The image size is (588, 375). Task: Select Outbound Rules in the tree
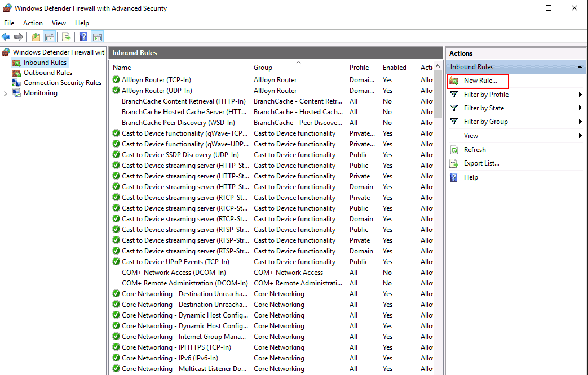[x=48, y=73]
